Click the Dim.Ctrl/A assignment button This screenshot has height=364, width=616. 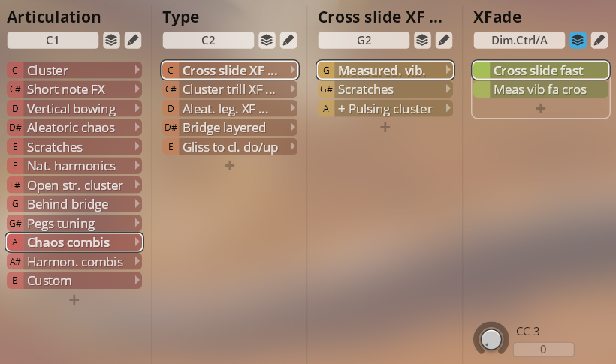(x=519, y=40)
